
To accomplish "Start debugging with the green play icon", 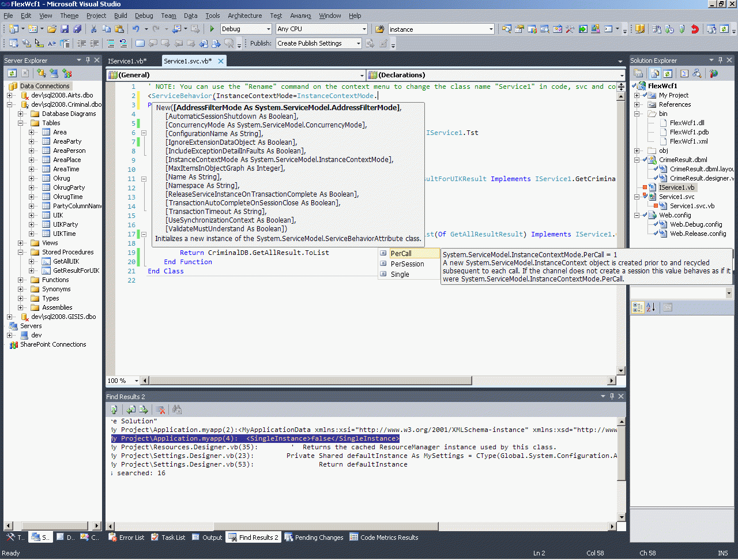I will 212,29.
